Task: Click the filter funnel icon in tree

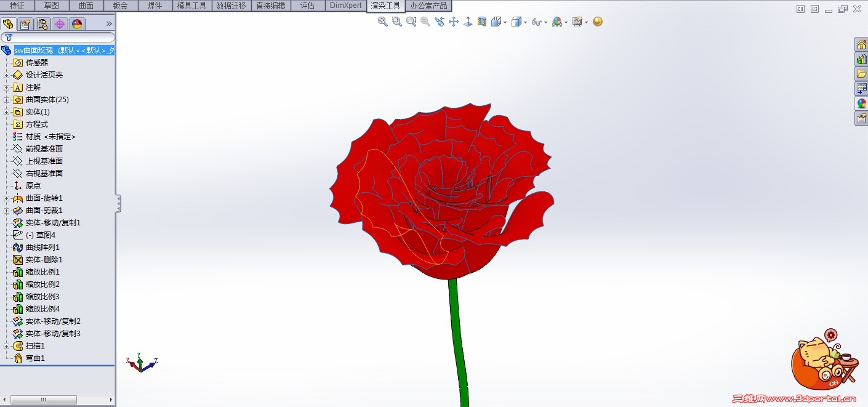Action: (x=9, y=37)
